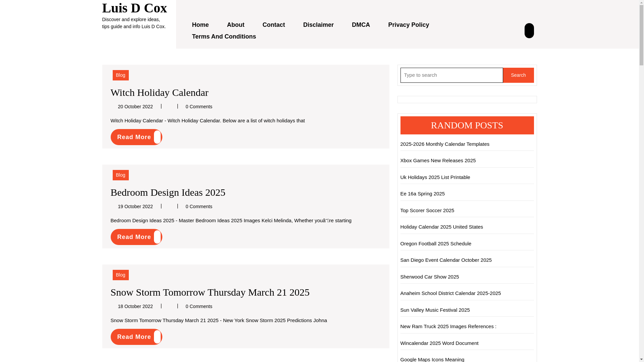Open Terms And Conditions page
Viewport: 644px width, 362px height.
click(x=224, y=37)
